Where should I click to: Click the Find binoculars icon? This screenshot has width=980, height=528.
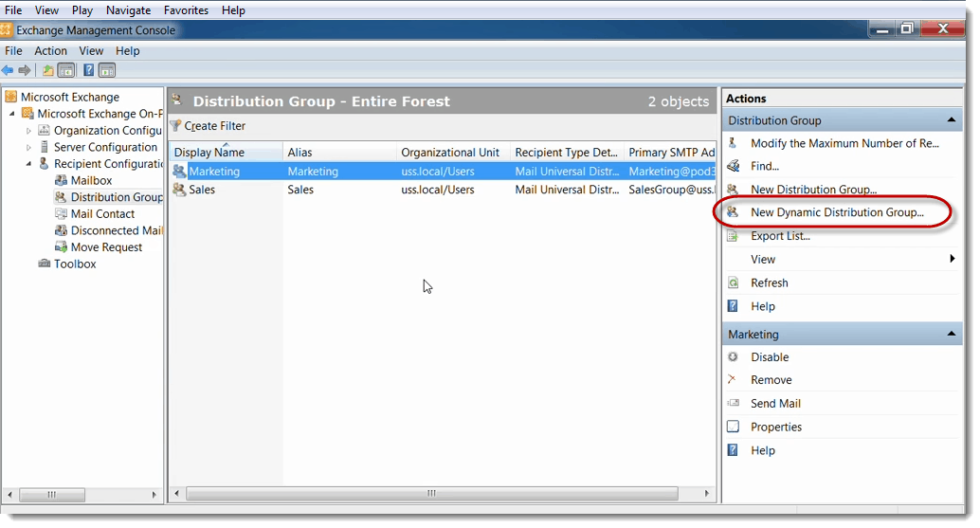[x=734, y=166]
